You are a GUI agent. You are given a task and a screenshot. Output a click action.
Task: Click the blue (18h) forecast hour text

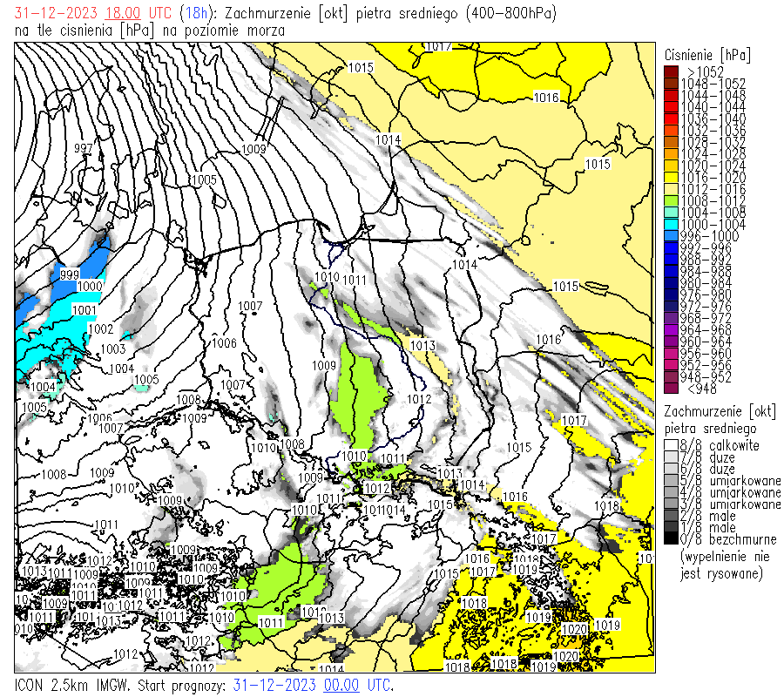[194, 12]
